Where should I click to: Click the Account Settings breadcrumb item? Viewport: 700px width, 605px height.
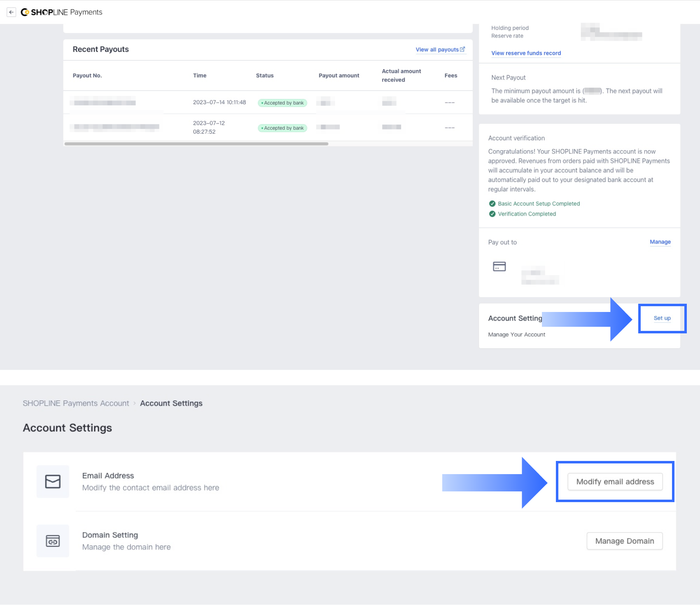171,403
